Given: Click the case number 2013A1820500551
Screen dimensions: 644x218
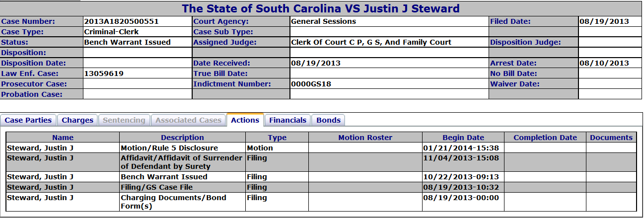Looking at the screenshot, I should tap(121, 21).
